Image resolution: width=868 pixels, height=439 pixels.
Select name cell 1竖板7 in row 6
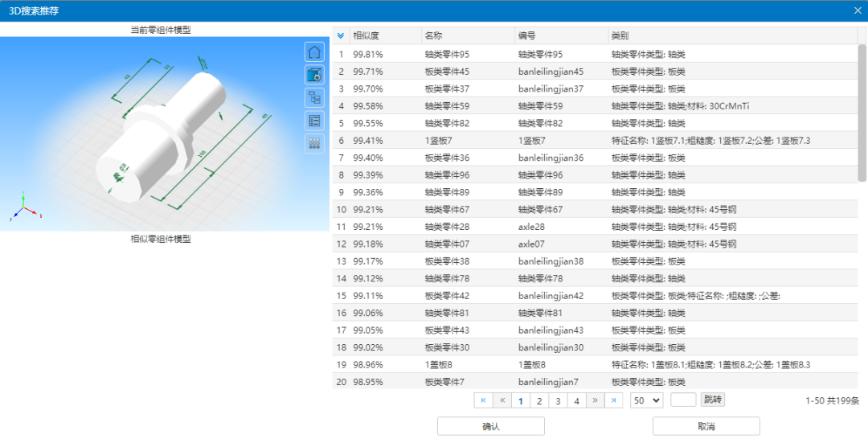coord(468,141)
